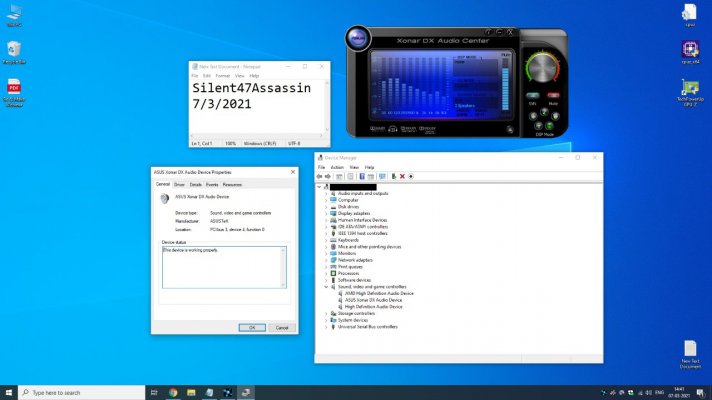Click the red X uninstall device icon
The height and width of the screenshot is (400, 712).
[x=402, y=176]
